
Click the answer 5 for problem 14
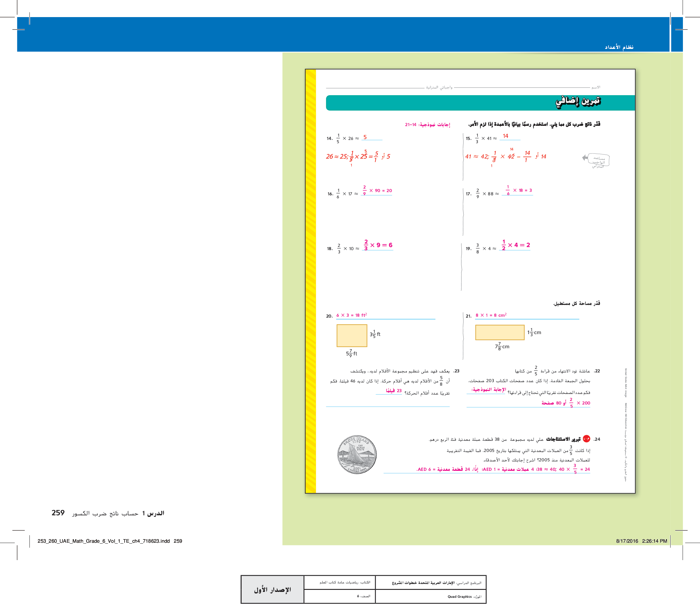pos(365,137)
